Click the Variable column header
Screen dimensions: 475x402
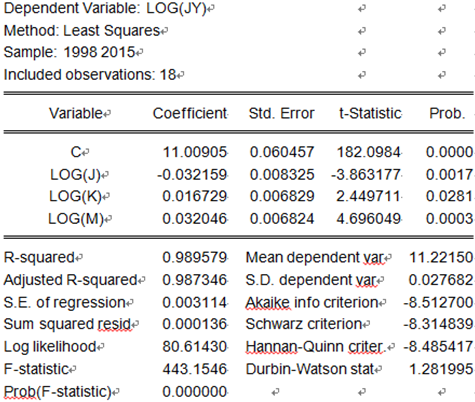76,113
